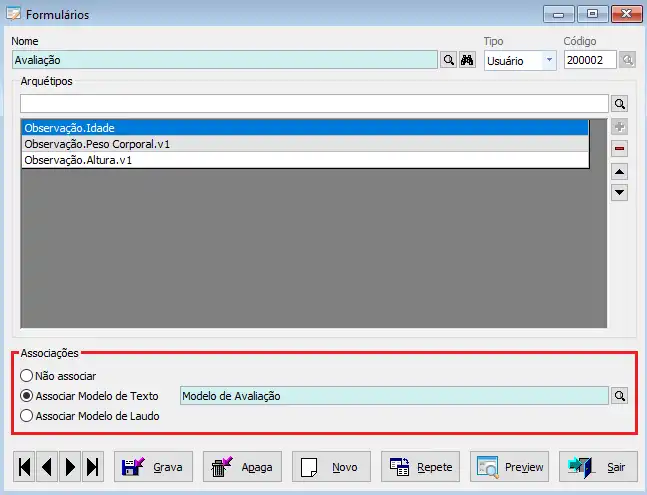Close the Formulários window
The height and width of the screenshot is (495, 647).
[626, 14]
